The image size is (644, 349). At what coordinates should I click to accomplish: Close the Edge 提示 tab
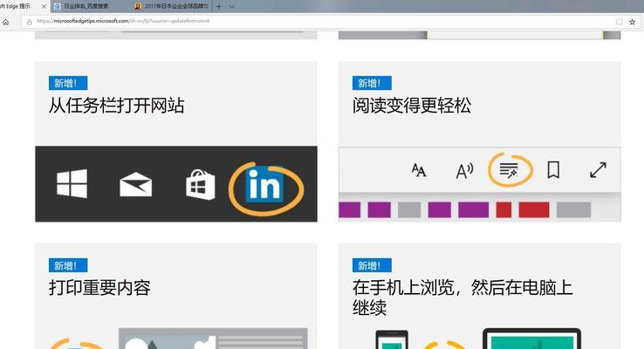(x=44, y=7)
